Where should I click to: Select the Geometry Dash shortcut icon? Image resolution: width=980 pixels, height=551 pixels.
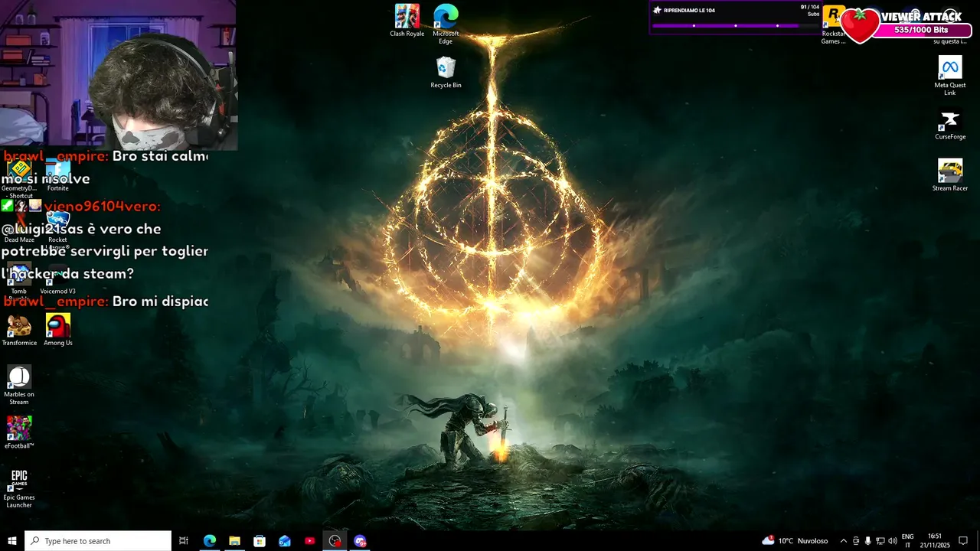coord(19,178)
